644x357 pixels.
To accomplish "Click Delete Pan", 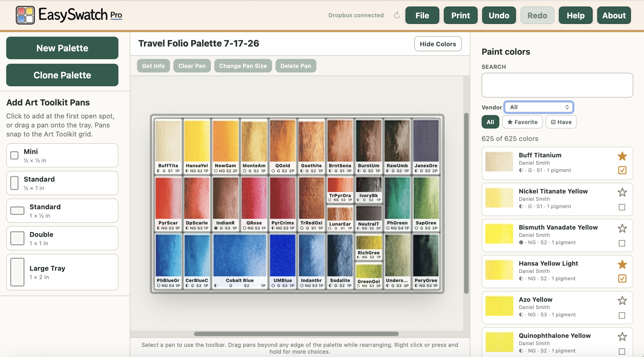I will click(296, 66).
